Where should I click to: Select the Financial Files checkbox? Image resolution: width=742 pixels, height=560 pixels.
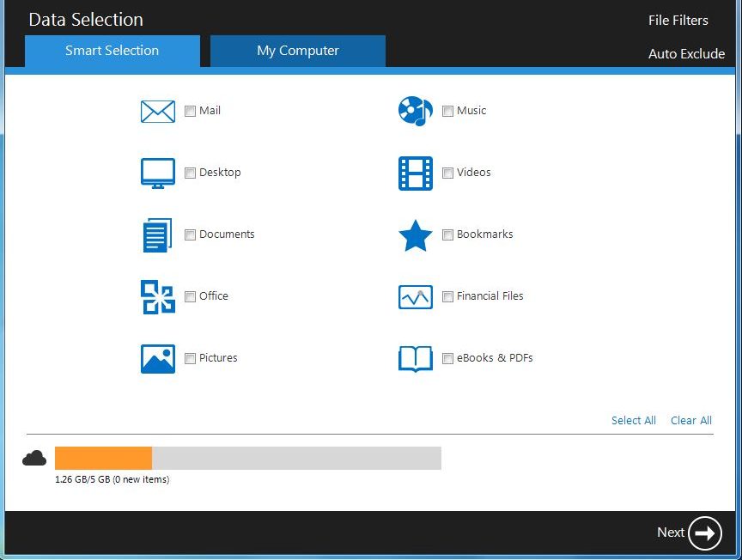pyautogui.click(x=447, y=296)
